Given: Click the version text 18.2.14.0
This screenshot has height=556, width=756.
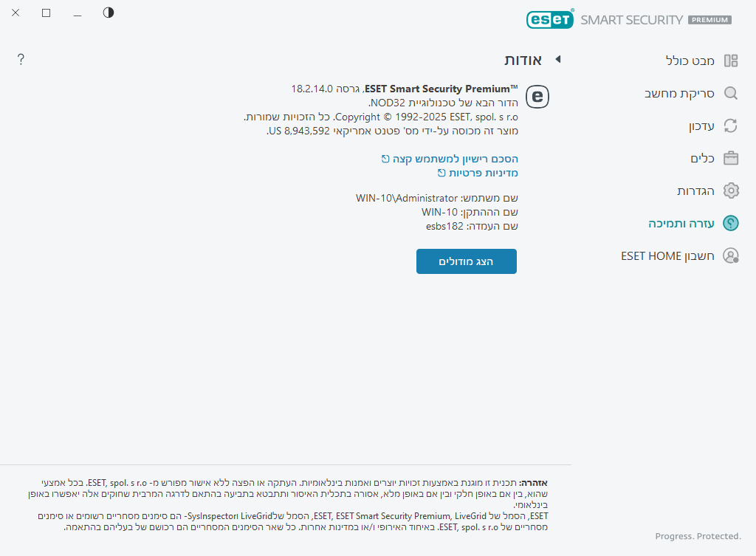Looking at the screenshot, I should coord(312,89).
